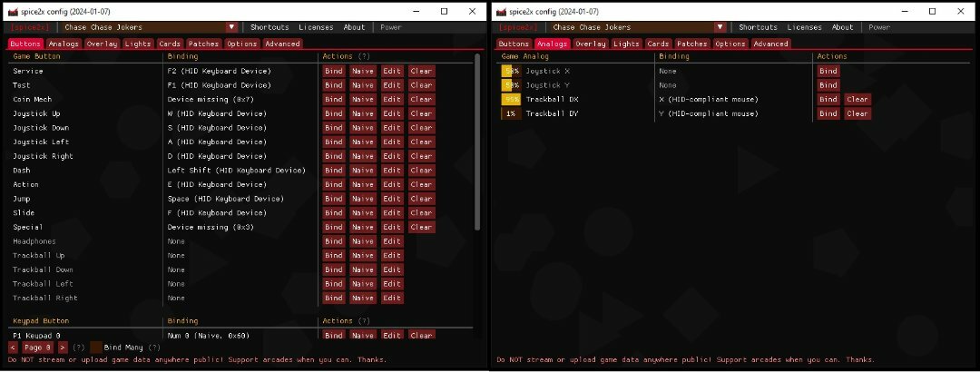The height and width of the screenshot is (372, 980).
Task: Toggle the Bind Many checkbox
Action: (96, 347)
